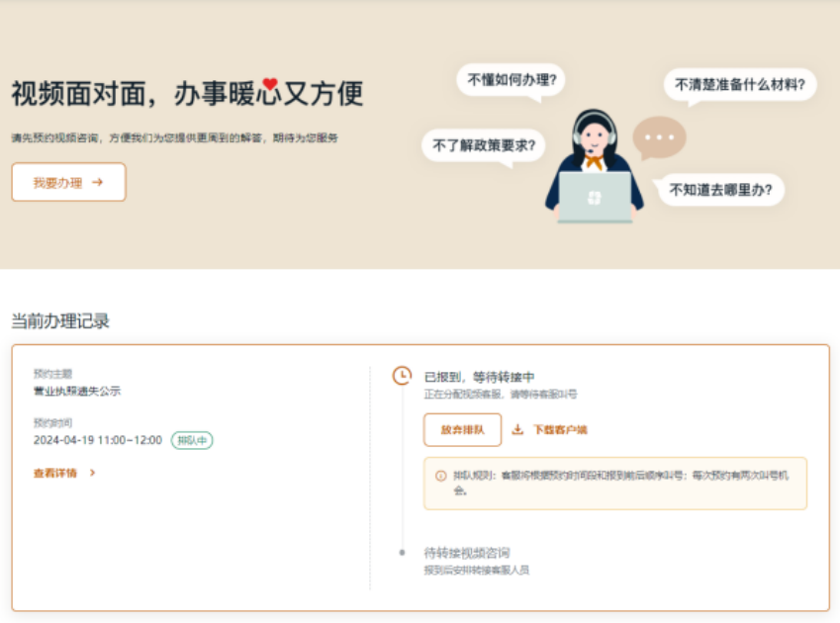Click the download icon beside 下载客户端
This screenshot has height=623, width=840.
518,431
